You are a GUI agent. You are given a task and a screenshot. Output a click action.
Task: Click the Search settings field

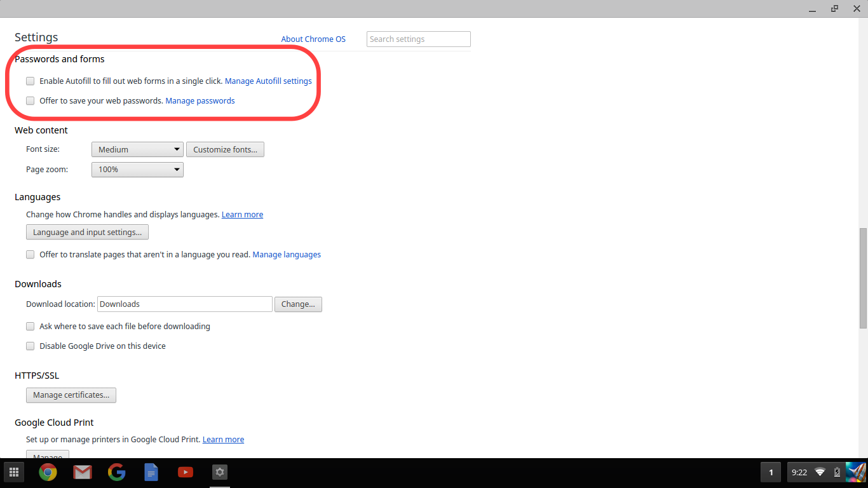click(x=418, y=39)
